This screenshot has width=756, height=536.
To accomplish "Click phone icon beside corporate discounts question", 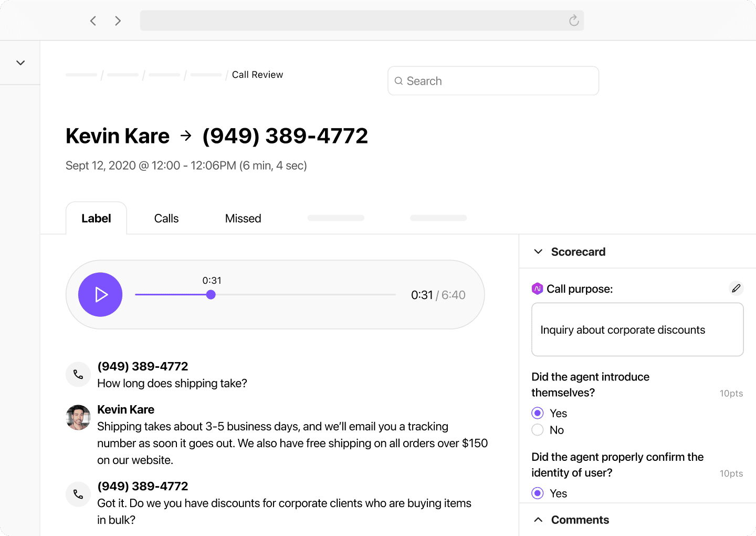I will pos(78,494).
